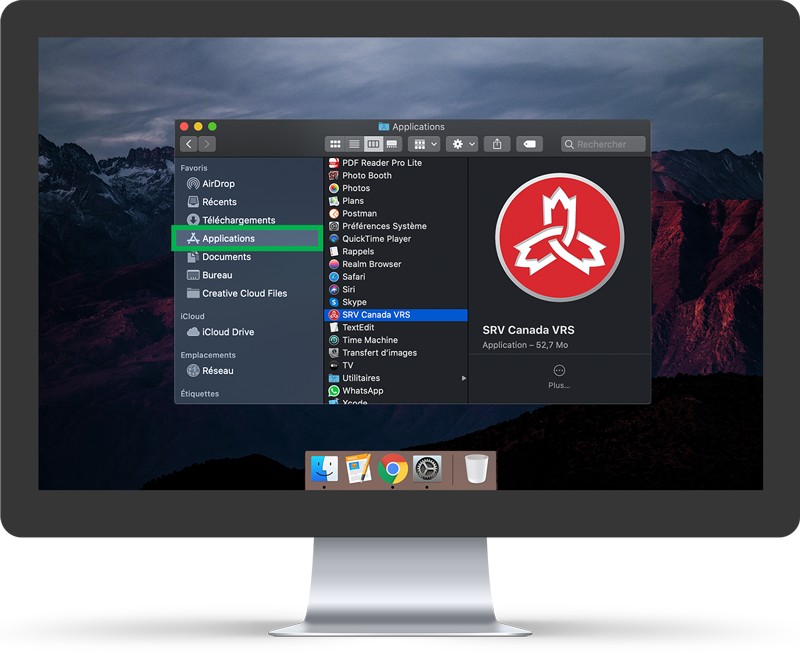Select TV in the applications list
The width and height of the screenshot is (800, 653).
pos(396,365)
